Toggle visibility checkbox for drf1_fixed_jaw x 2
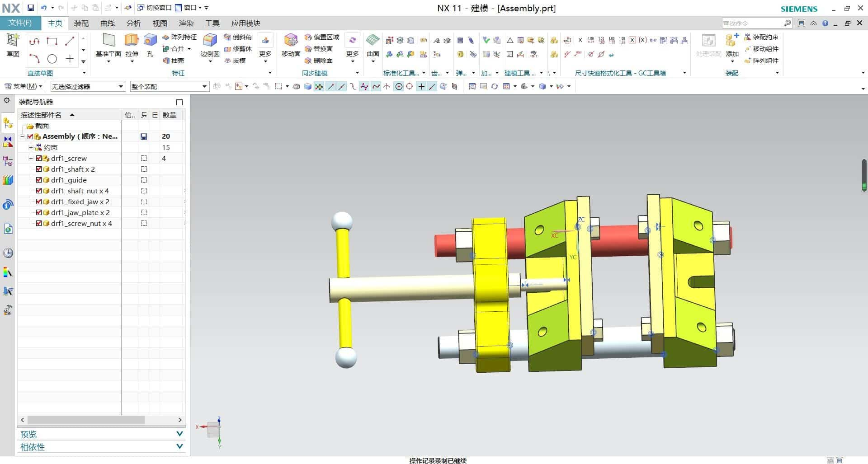This screenshot has height=464, width=868. pos(39,202)
